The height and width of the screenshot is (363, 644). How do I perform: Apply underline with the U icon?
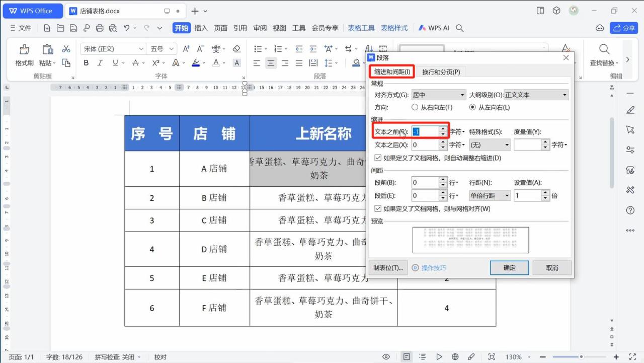coord(115,63)
